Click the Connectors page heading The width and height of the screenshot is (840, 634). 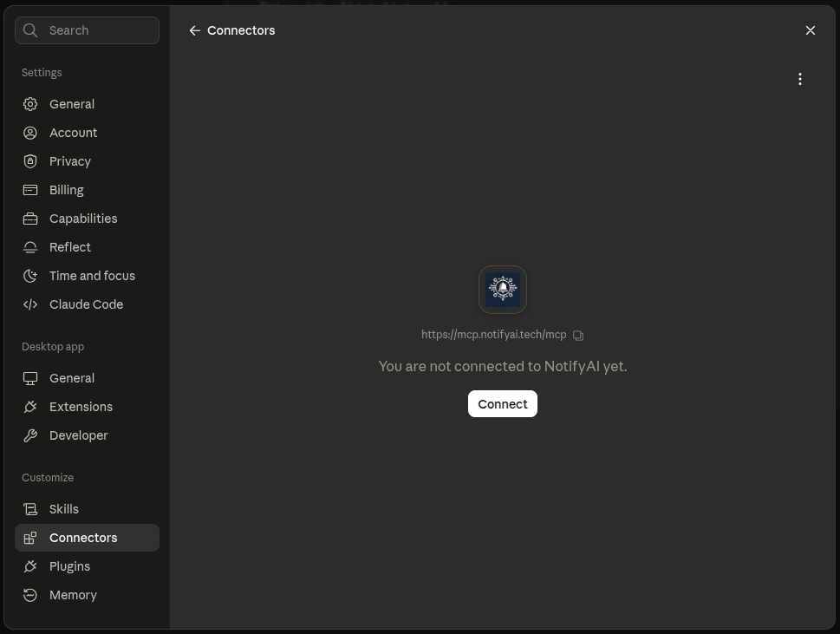pyautogui.click(x=241, y=30)
